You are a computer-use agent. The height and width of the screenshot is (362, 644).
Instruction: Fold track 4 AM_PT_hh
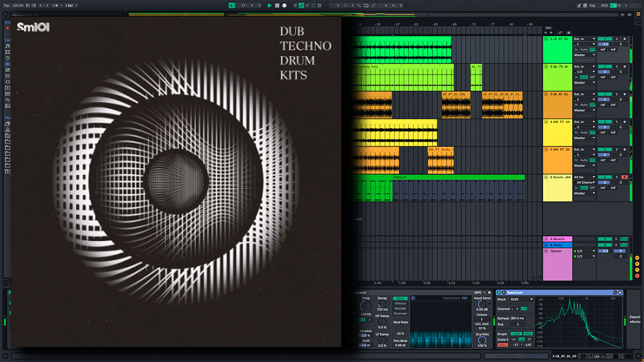(546, 122)
